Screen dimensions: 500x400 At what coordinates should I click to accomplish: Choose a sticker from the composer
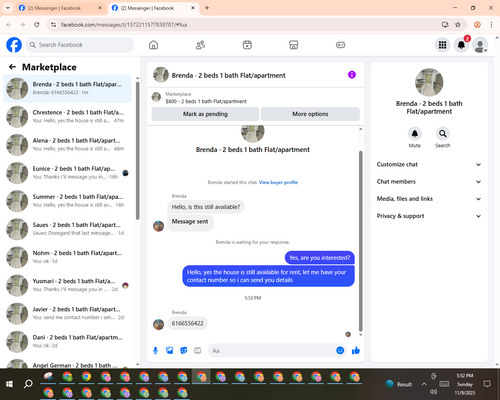tap(183, 350)
